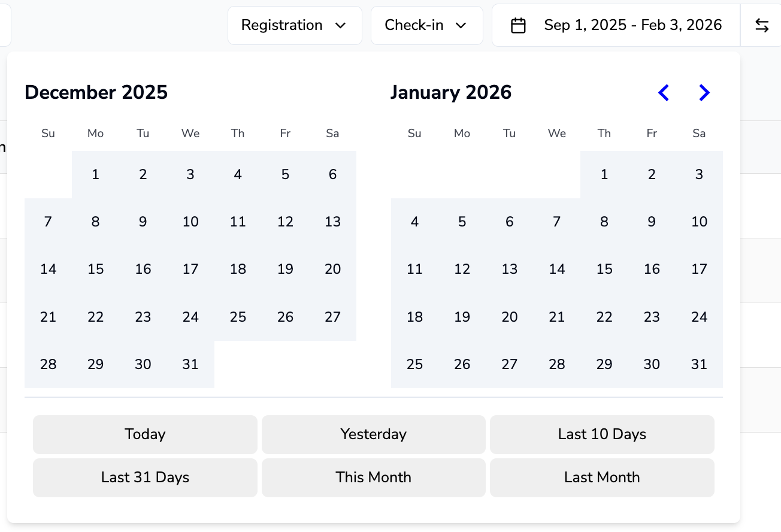Apply the Last 10 Days range
The height and width of the screenshot is (532, 781).
[x=602, y=434]
